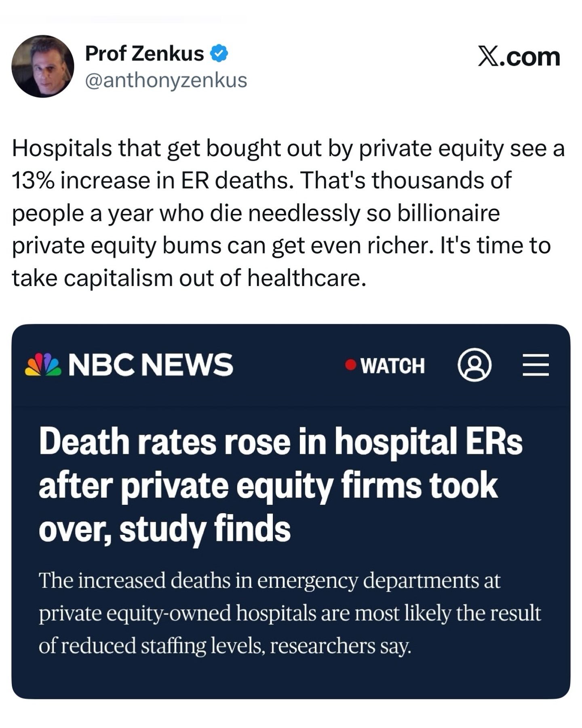Image resolution: width=582 pixels, height=728 pixels.
Task: Click the NBC NEWS wordmark
Action: (151, 365)
